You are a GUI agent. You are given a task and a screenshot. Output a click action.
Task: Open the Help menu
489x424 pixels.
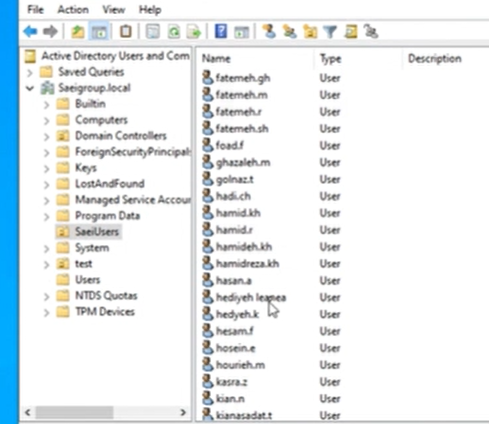150,9
